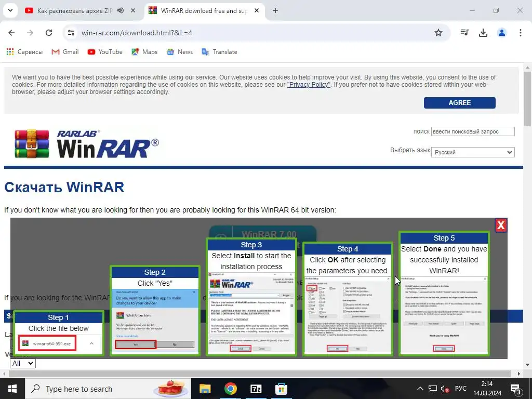
Task: Click the horizontal scrollbar right arrow
Action: click(519, 374)
